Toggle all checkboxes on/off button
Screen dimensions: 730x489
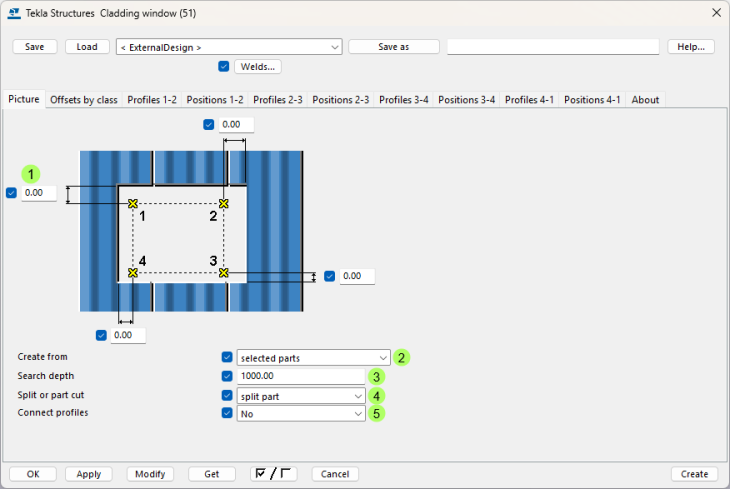(274, 474)
